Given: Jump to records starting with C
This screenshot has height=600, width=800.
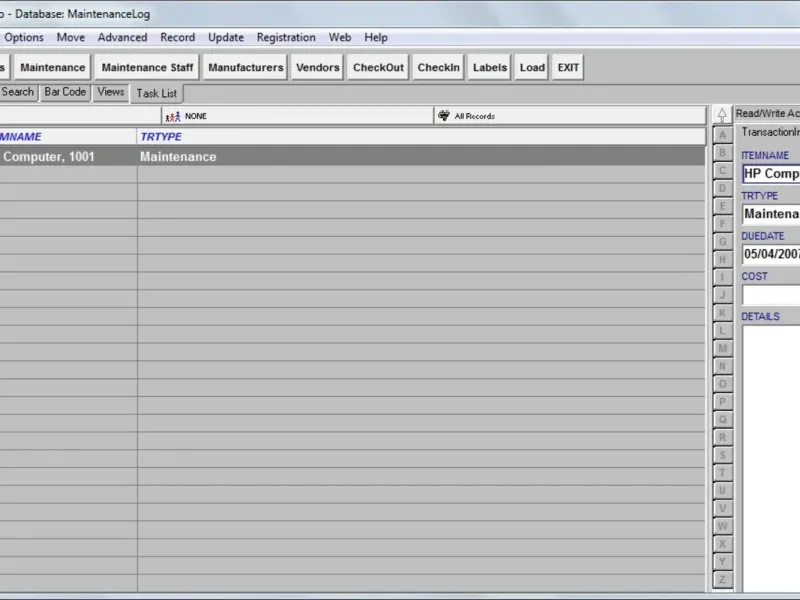Looking at the screenshot, I should tap(722, 170).
